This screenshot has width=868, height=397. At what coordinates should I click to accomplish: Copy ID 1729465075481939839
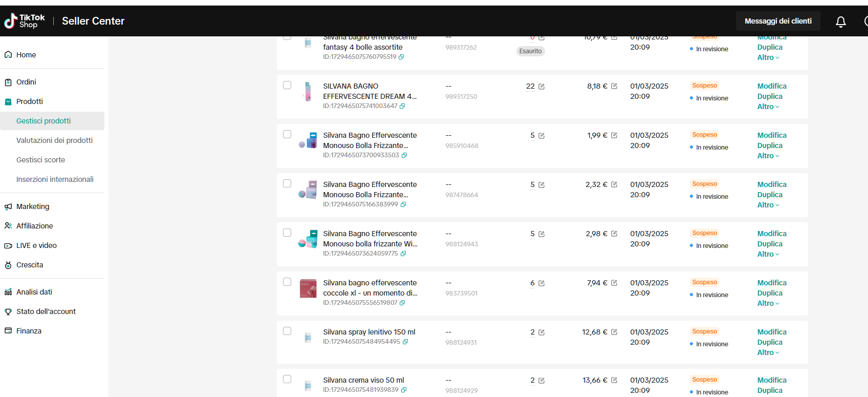pyautogui.click(x=404, y=390)
